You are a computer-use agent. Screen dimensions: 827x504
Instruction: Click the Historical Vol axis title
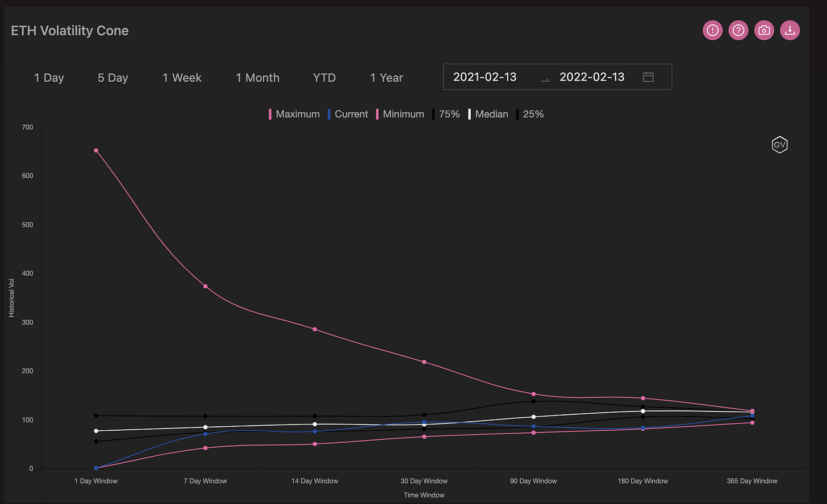11,297
